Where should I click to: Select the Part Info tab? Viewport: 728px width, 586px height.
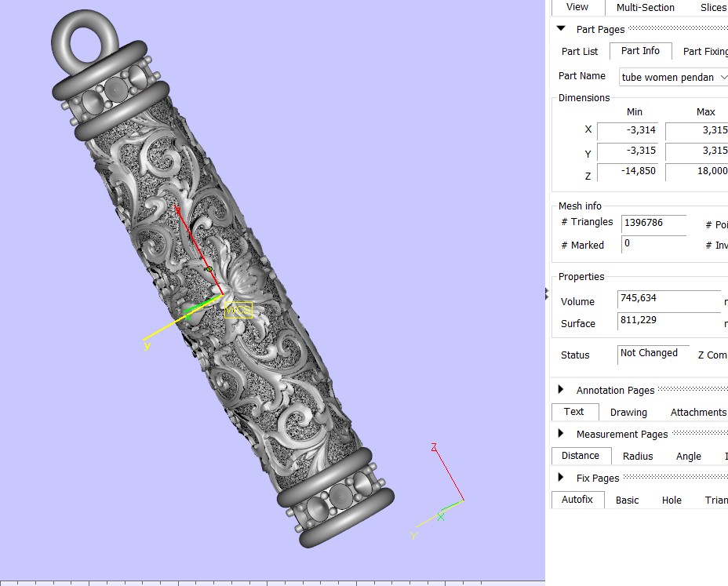640,51
